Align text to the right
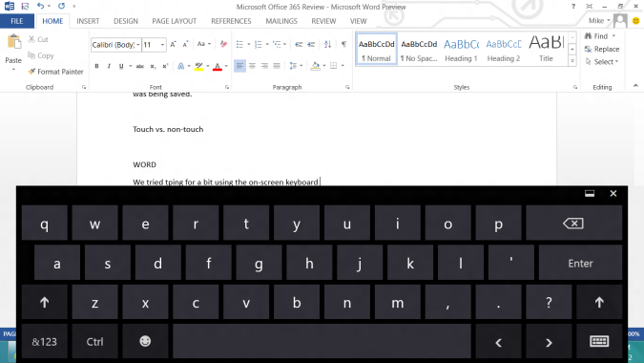Viewport: 644px width, 363px height. click(x=264, y=66)
